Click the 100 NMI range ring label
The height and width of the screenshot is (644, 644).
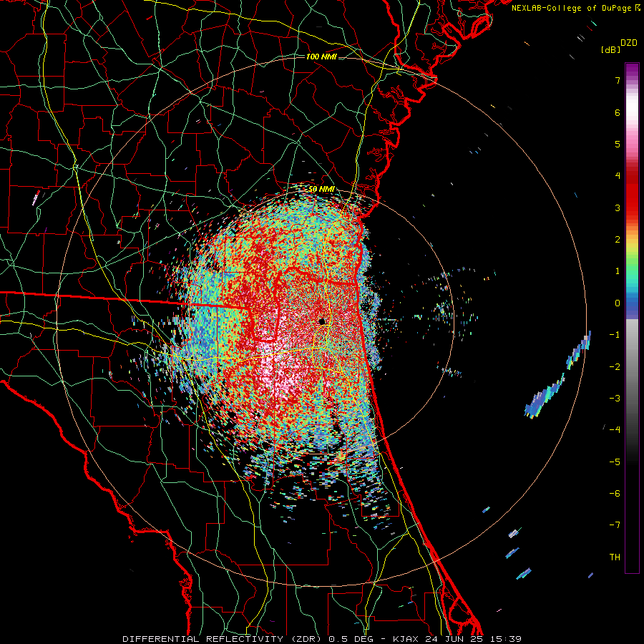click(321, 57)
